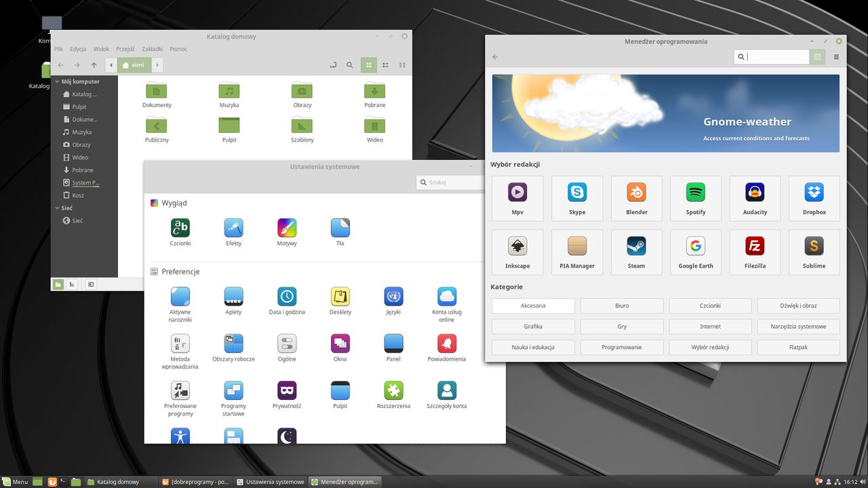868x488 pixels.
Task: Open the Mint Menu button
Action: 15,482
